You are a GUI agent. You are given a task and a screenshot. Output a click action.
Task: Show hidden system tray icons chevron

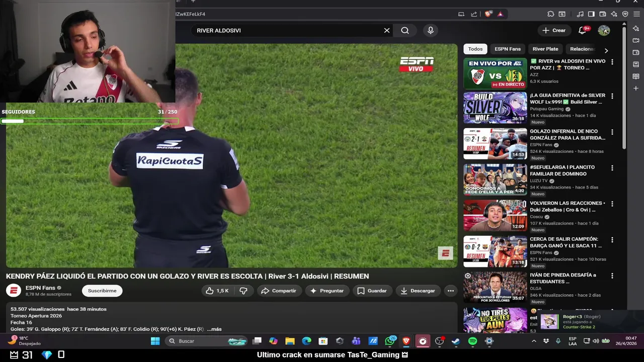coord(534,341)
